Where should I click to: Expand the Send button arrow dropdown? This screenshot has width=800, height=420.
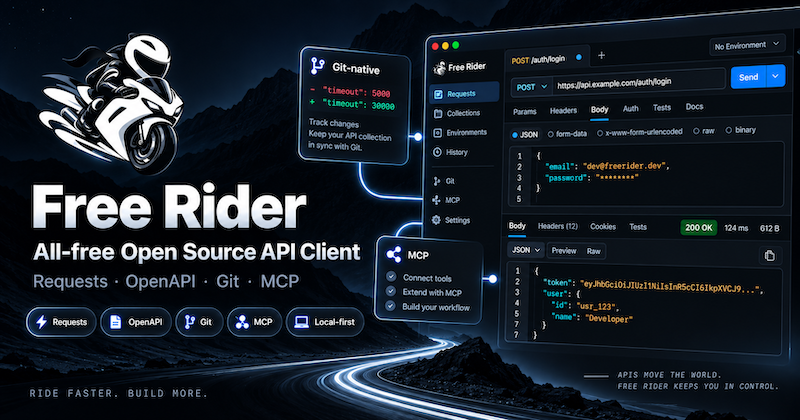776,76
